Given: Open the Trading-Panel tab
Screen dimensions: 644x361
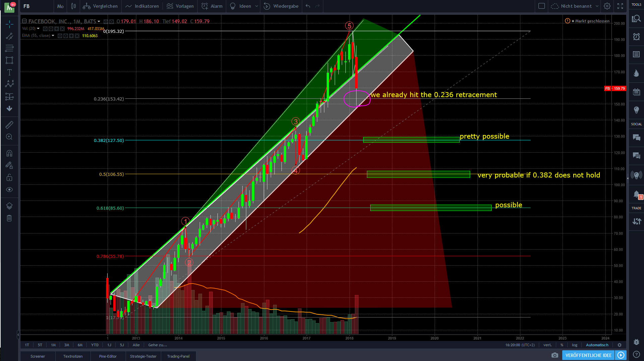Looking at the screenshot, I should point(178,356).
